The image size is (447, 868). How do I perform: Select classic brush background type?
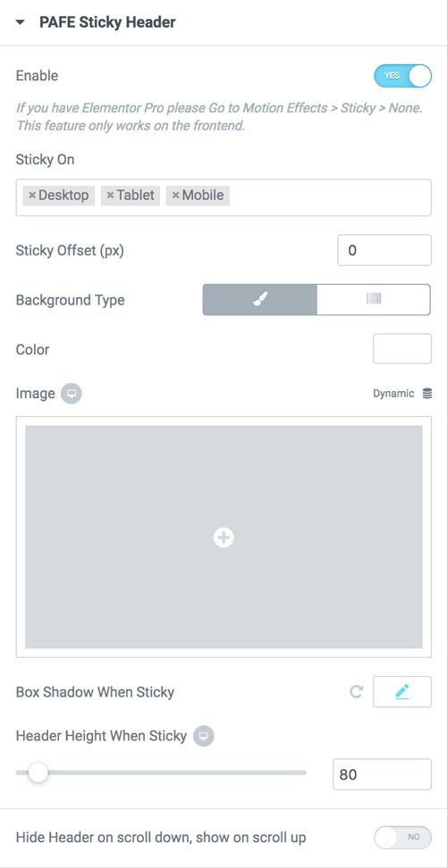(x=260, y=299)
